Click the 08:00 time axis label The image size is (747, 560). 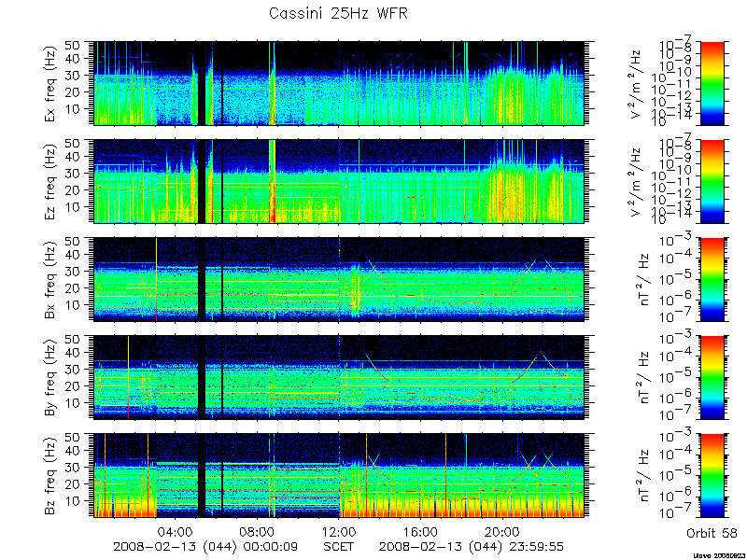258,531
